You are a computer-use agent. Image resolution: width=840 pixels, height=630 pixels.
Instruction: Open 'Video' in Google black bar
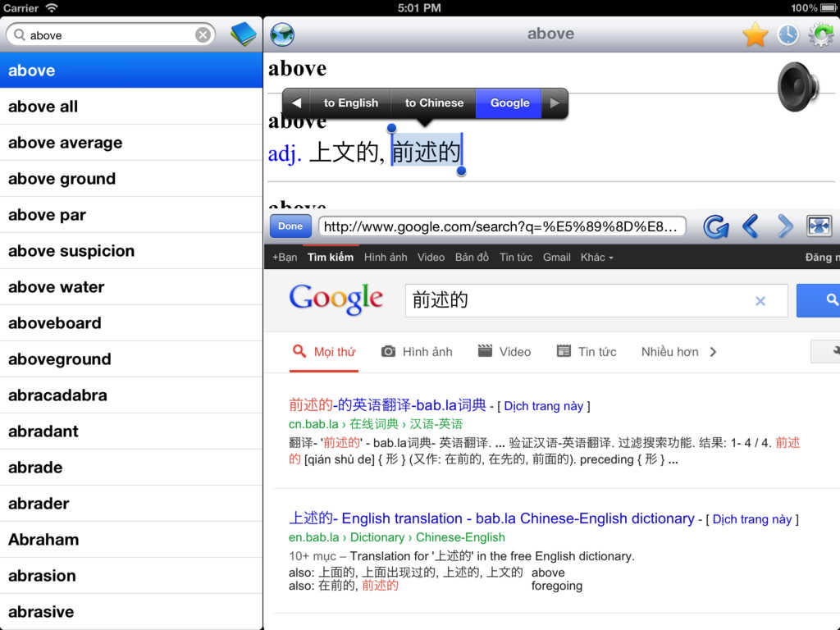(431, 257)
